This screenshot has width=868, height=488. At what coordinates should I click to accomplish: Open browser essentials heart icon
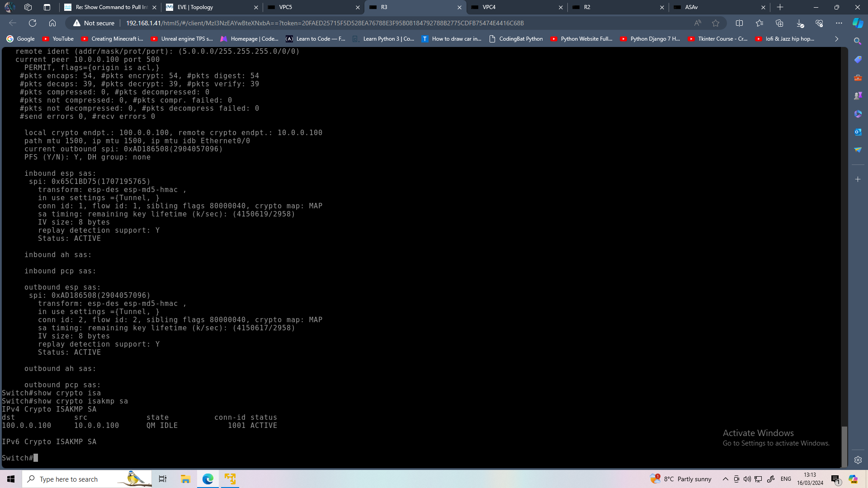pos(819,23)
